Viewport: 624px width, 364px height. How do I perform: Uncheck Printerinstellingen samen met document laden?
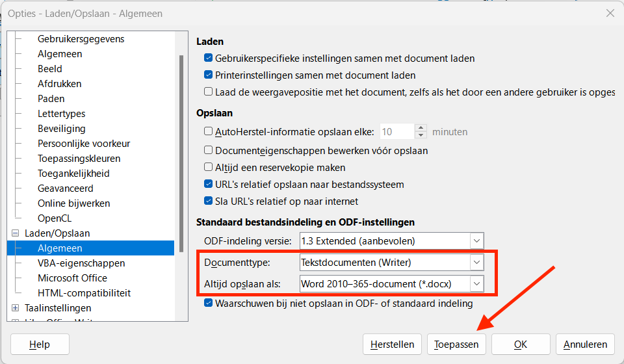(209, 75)
